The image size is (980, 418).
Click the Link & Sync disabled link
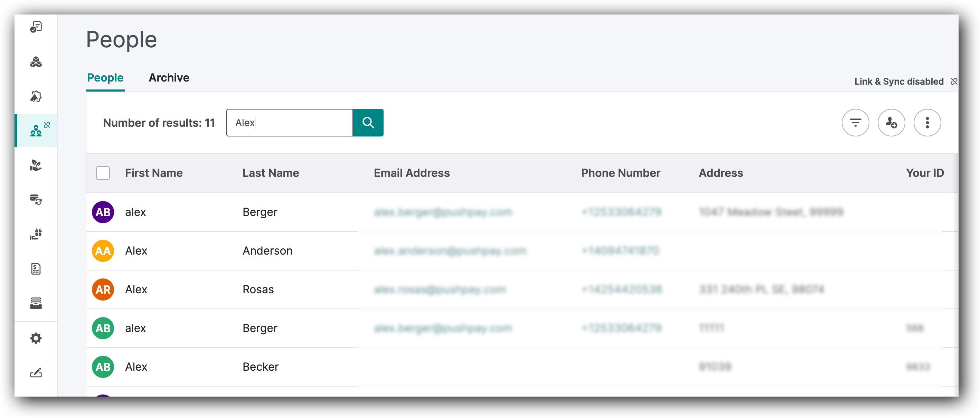(898, 82)
